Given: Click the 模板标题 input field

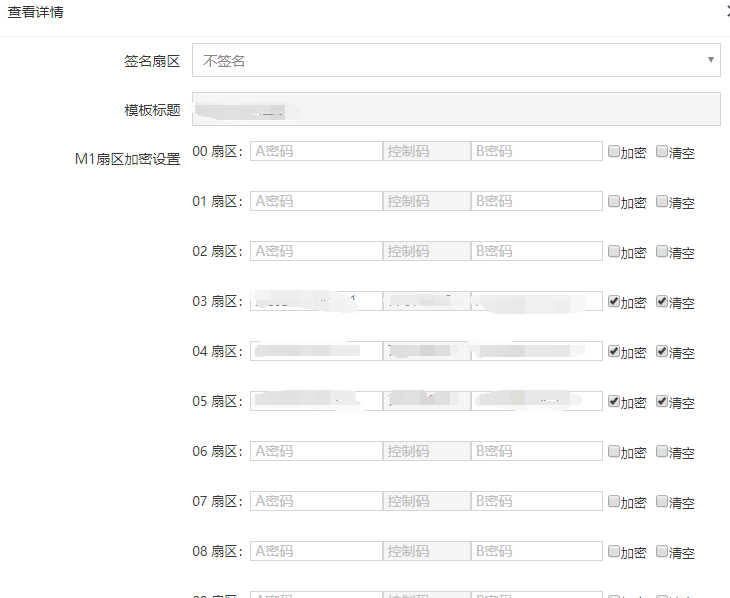Looking at the screenshot, I should [x=455, y=109].
